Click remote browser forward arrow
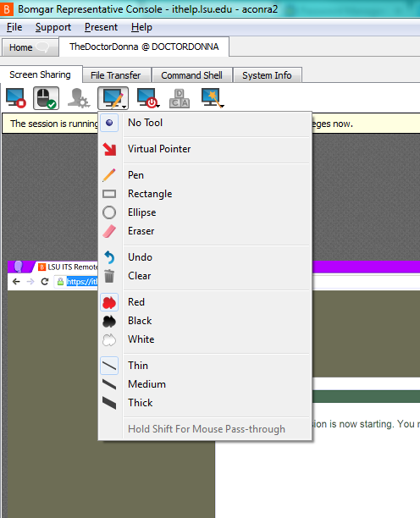This screenshot has width=420, height=518. pos(30,282)
